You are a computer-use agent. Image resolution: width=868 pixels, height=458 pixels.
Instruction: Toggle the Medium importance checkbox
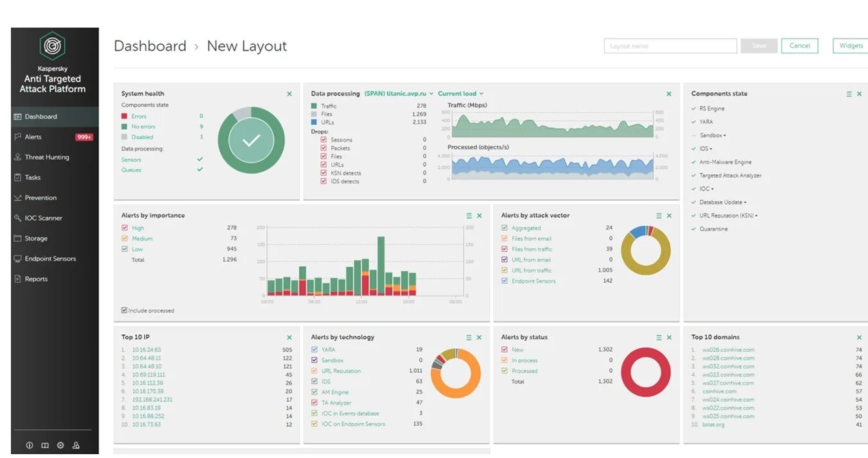tap(125, 239)
